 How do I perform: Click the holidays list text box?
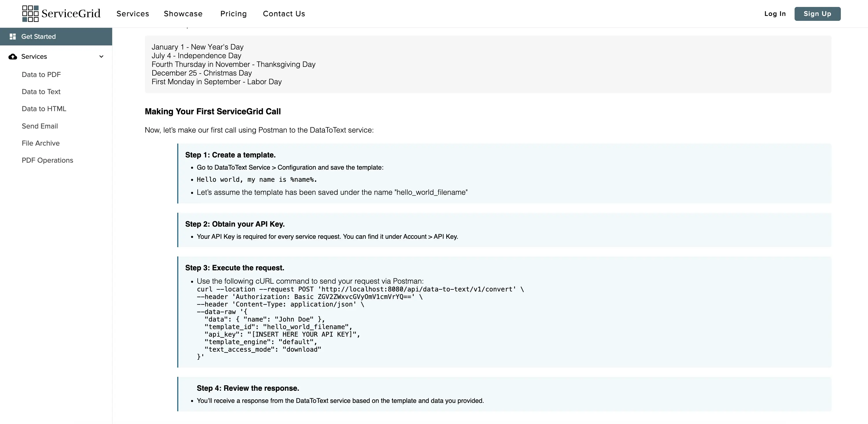488,64
